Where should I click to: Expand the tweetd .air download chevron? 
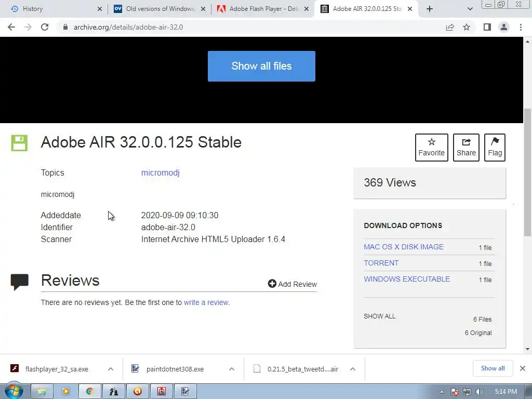tap(353, 369)
